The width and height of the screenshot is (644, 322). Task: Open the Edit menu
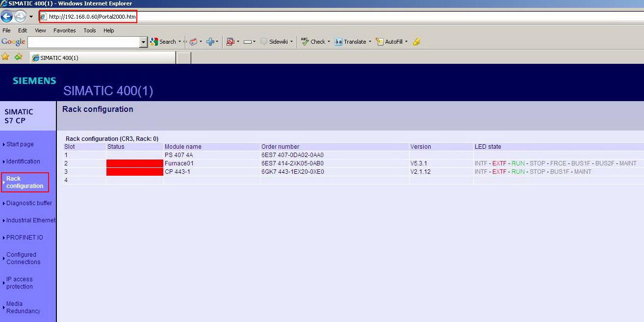(x=23, y=30)
